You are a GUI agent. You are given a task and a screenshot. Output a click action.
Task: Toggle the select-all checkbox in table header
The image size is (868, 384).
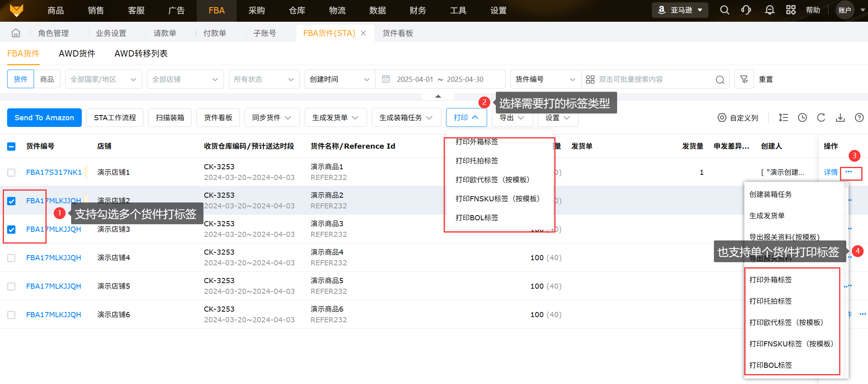point(11,146)
